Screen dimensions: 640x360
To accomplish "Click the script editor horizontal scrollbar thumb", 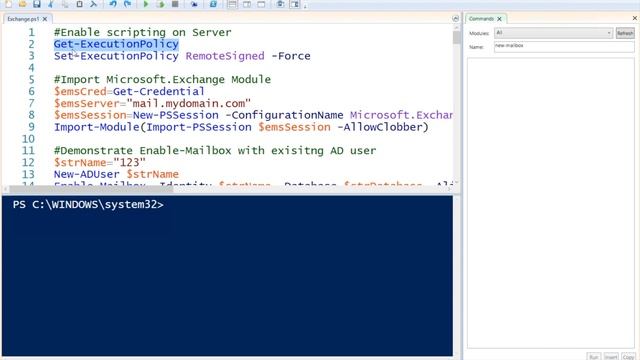I will (x=91, y=189).
